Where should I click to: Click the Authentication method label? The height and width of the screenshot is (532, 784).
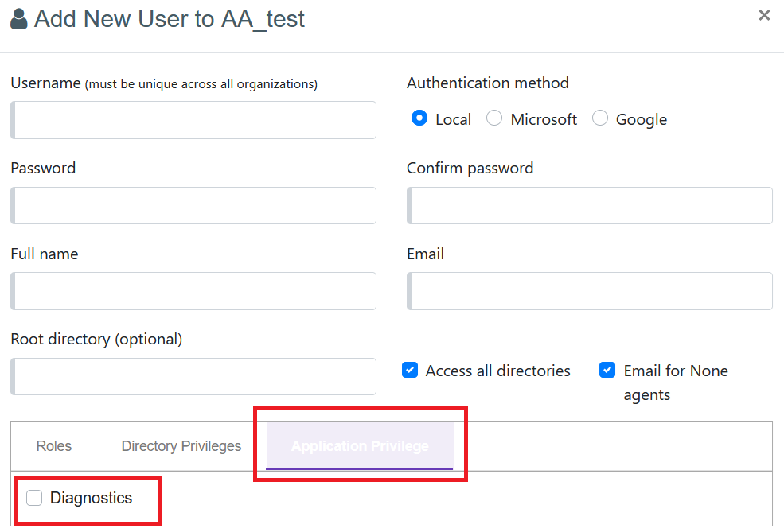[487, 83]
